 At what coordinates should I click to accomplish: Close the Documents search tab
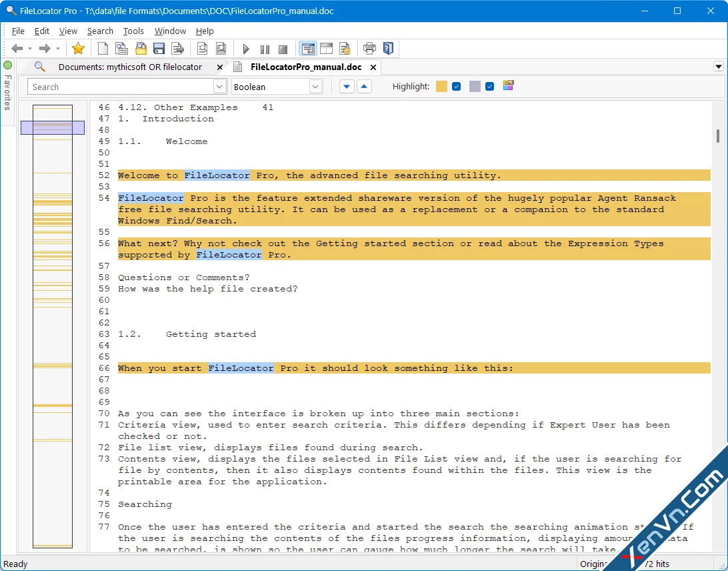(x=219, y=67)
